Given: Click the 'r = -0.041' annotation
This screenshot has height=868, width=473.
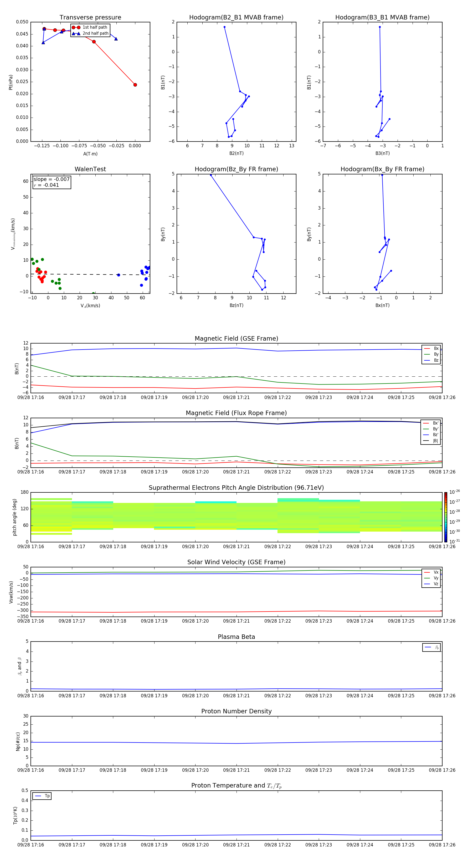Looking at the screenshot, I should pyautogui.click(x=47, y=185).
